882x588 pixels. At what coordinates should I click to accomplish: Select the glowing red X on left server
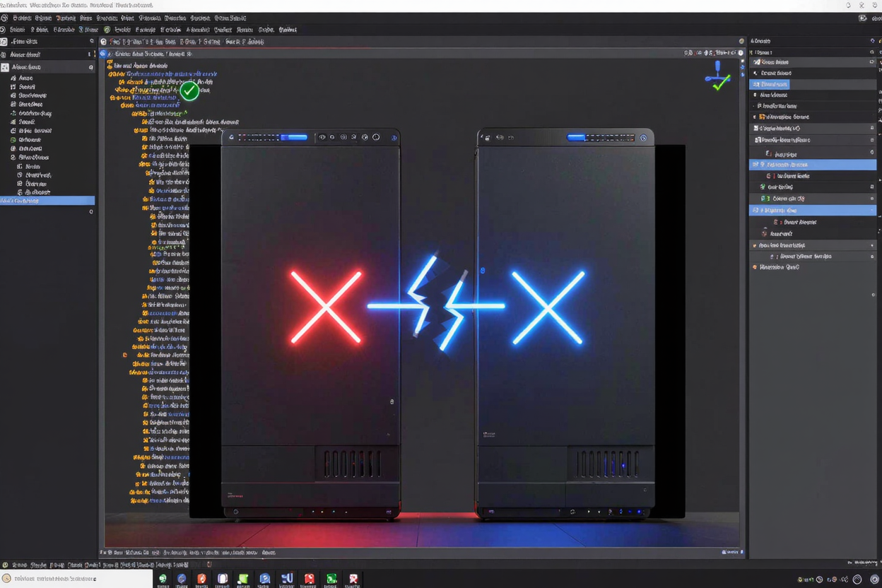tap(326, 307)
